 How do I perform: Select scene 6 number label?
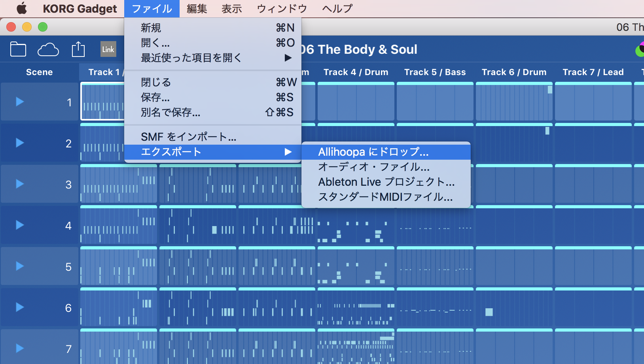click(x=68, y=308)
